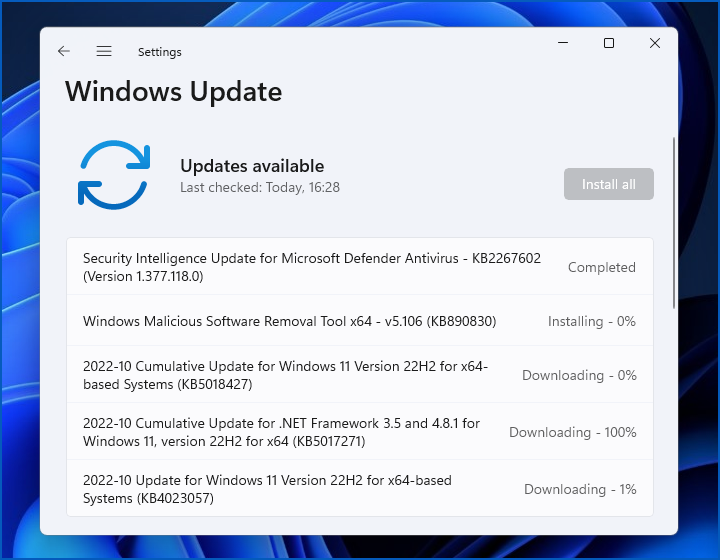The height and width of the screenshot is (560, 720).
Task: Click the Completed status text
Action: coord(602,267)
